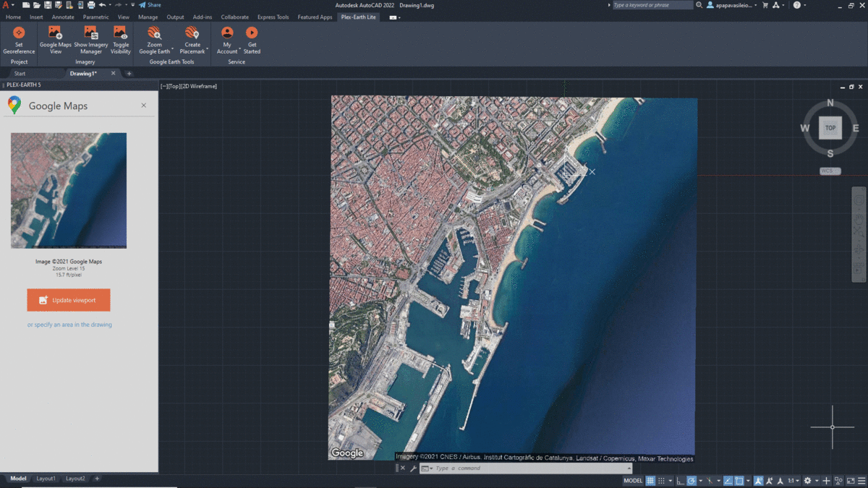Image resolution: width=868 pixels, height=488 pixels.
Task: Click the TOP face of ViewCube
Action: [830, 128]
